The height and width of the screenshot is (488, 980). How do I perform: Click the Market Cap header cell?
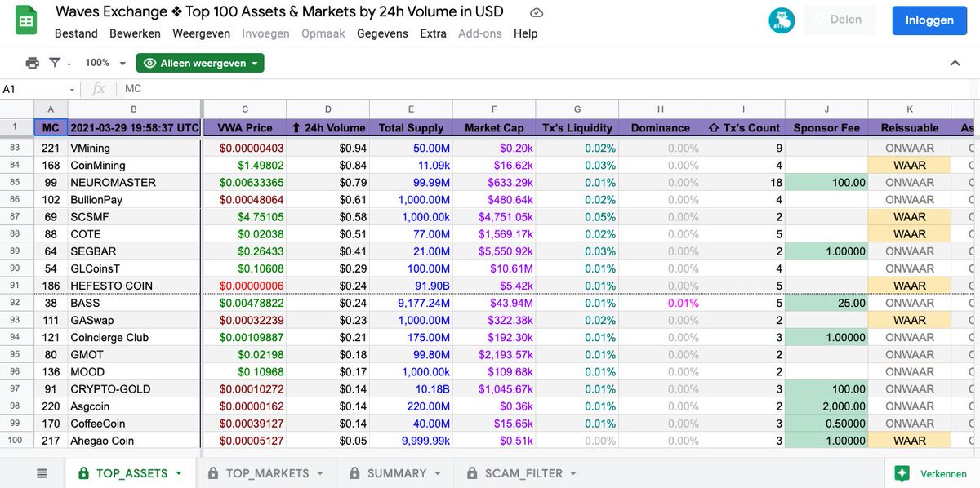click(494, 127)
